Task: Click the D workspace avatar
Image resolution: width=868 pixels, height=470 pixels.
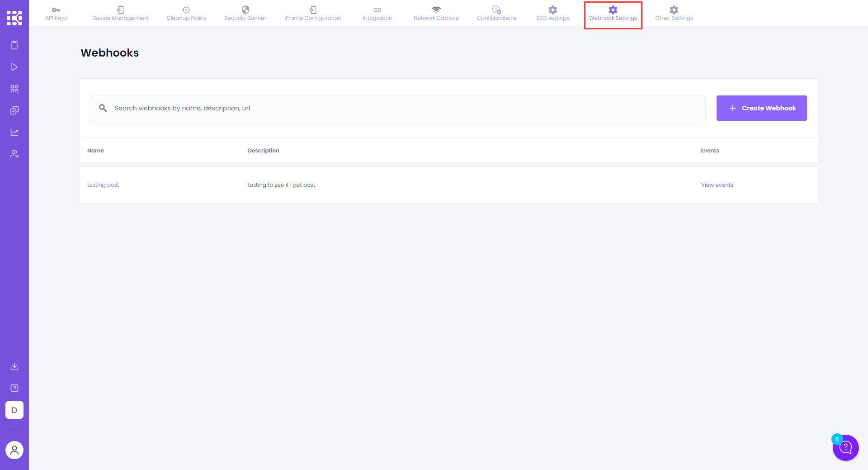Action: (x=14, y=410)
